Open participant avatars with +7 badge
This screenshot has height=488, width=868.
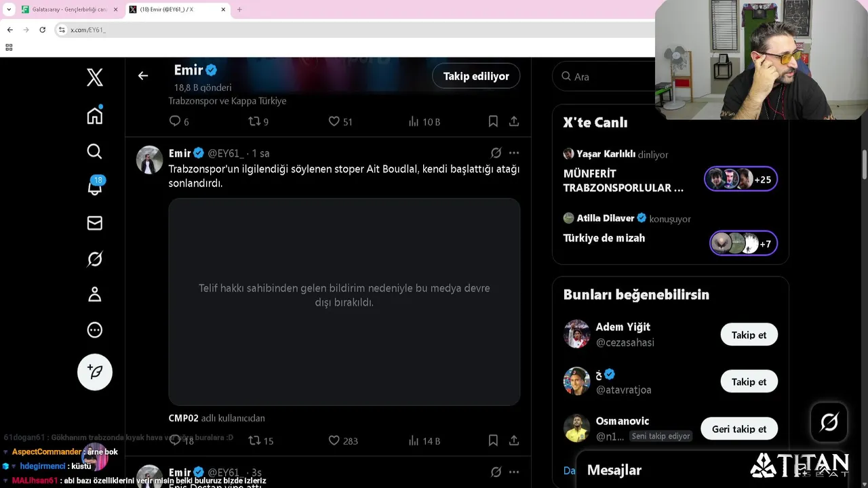tap(743, 243)
